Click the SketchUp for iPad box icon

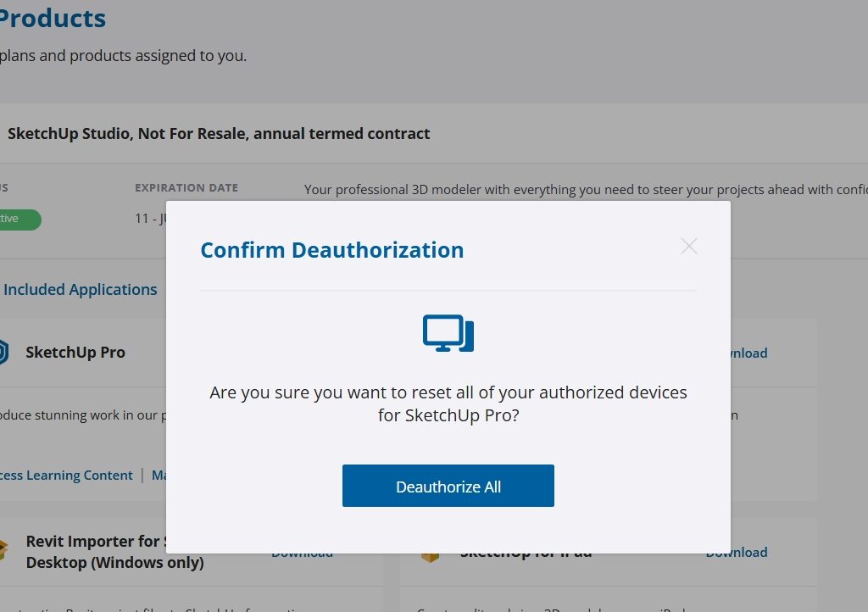click(x=431, y=556)
